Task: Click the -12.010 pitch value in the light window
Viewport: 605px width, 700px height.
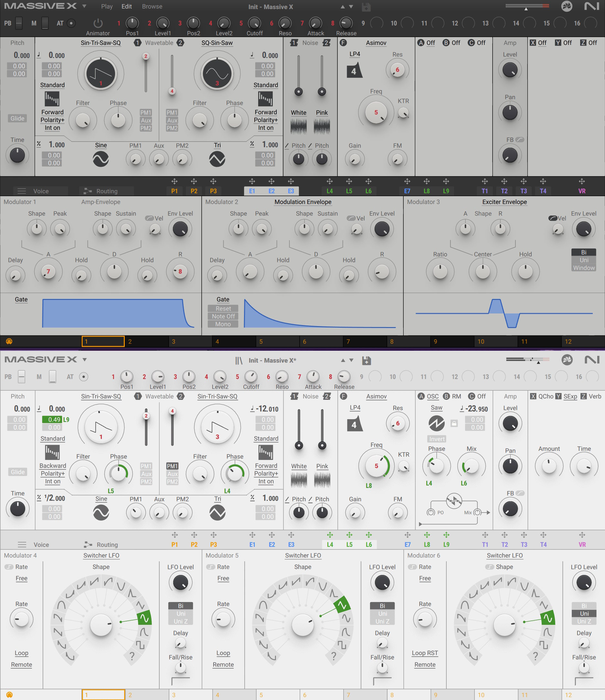Action: (267, 409)
